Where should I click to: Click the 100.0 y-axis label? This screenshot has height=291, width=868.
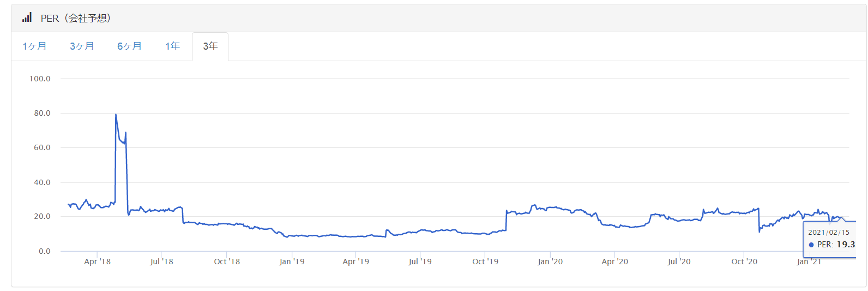point(40,79)
